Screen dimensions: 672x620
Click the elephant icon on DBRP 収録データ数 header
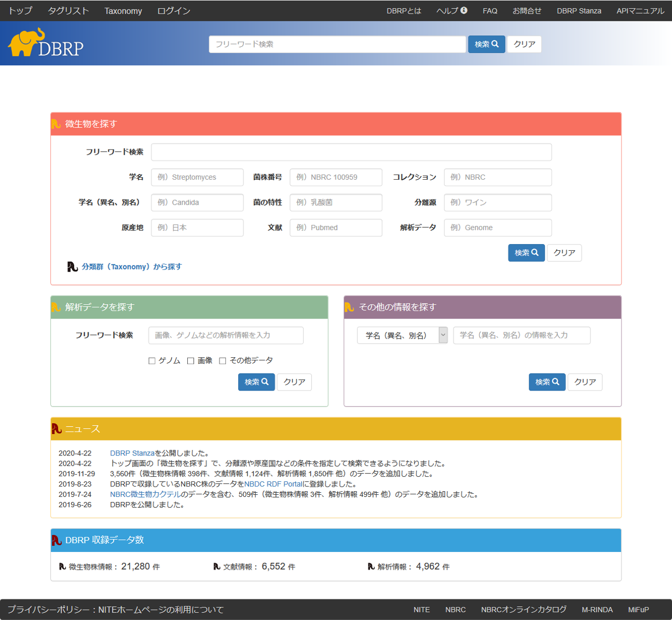(56, 540)
